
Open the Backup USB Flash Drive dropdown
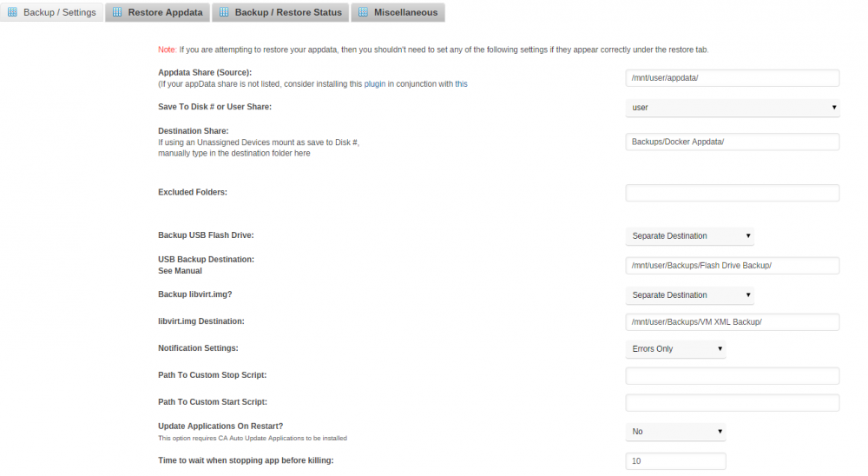tap(690, 236)
